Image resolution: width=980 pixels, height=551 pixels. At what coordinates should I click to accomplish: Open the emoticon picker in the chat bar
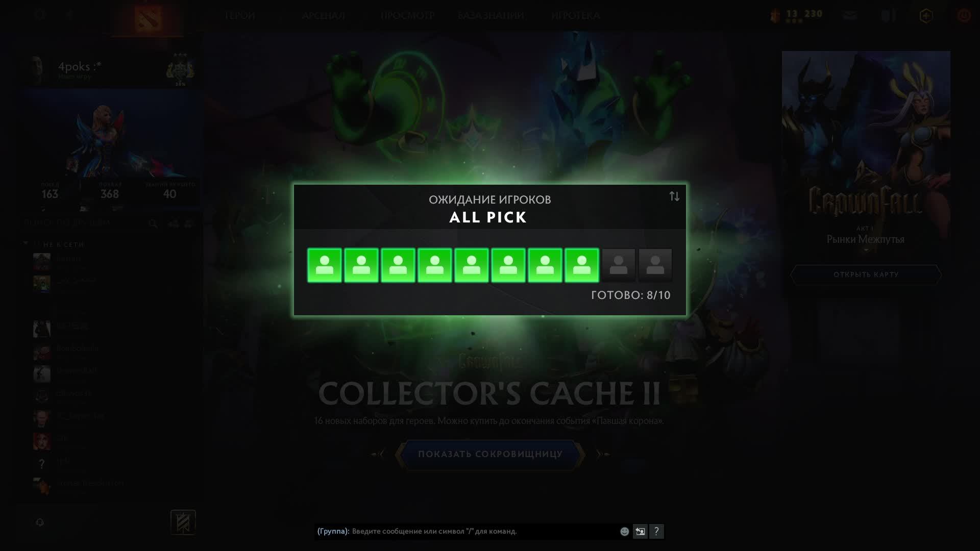point(624,532)
